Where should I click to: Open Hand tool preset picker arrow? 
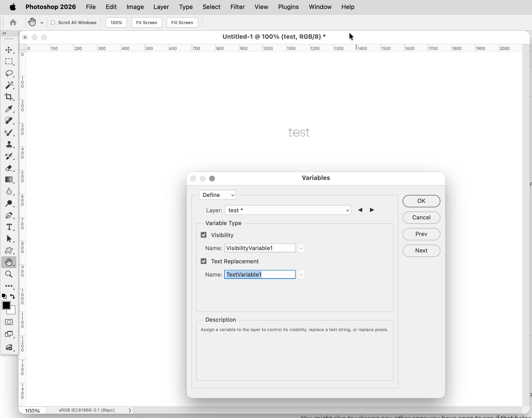pyautogui.click(x=42, y=23)
